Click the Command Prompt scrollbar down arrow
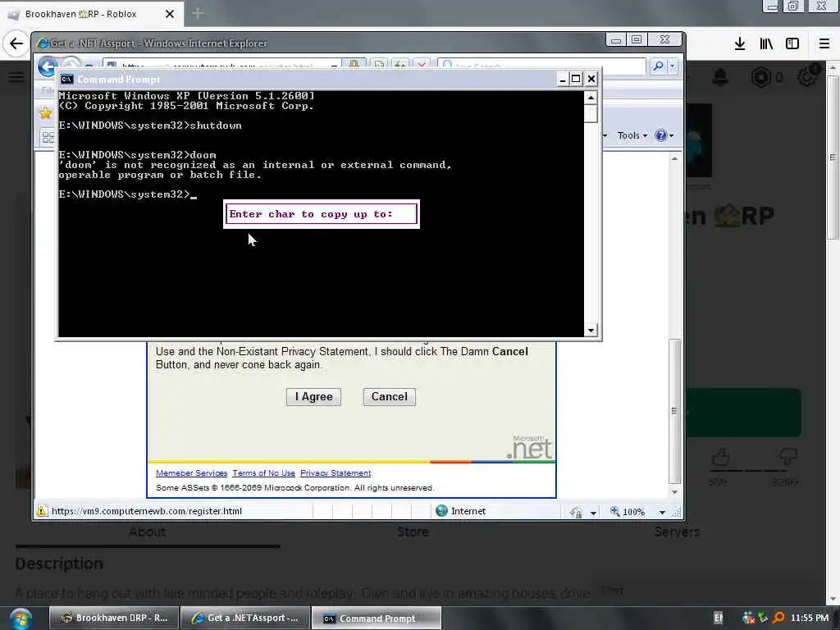Viewport: 840px width, 630px height. coord(591,331)
